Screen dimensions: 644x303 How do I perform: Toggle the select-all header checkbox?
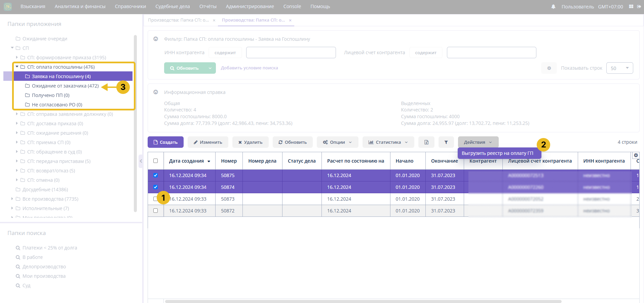click(x=155, y=161)
